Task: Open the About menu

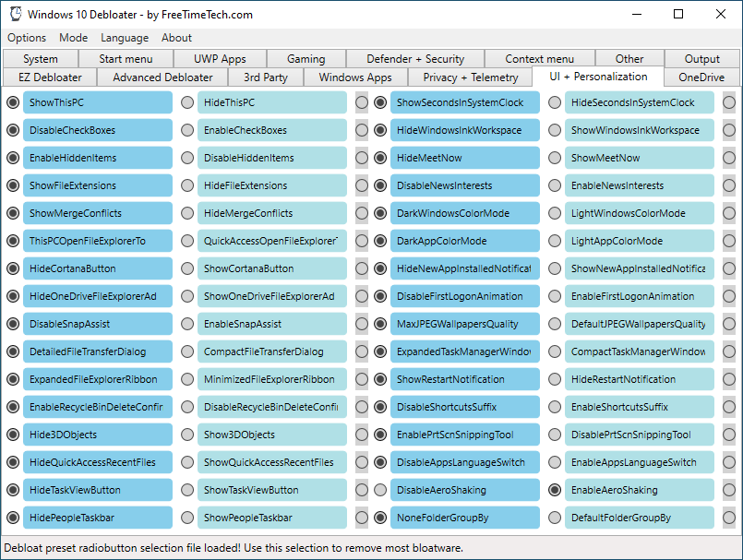Action: (x=176, y=38)
